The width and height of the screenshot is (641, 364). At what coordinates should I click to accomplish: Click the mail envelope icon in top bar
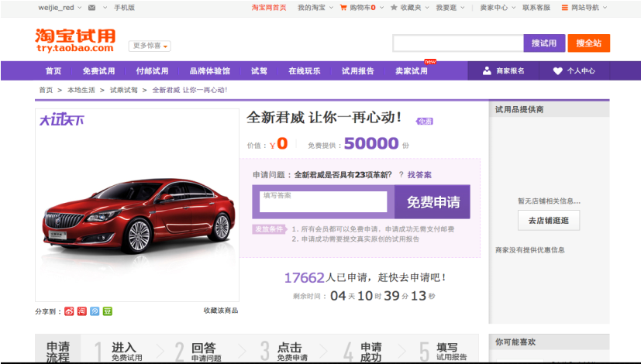tap(92, 7)
